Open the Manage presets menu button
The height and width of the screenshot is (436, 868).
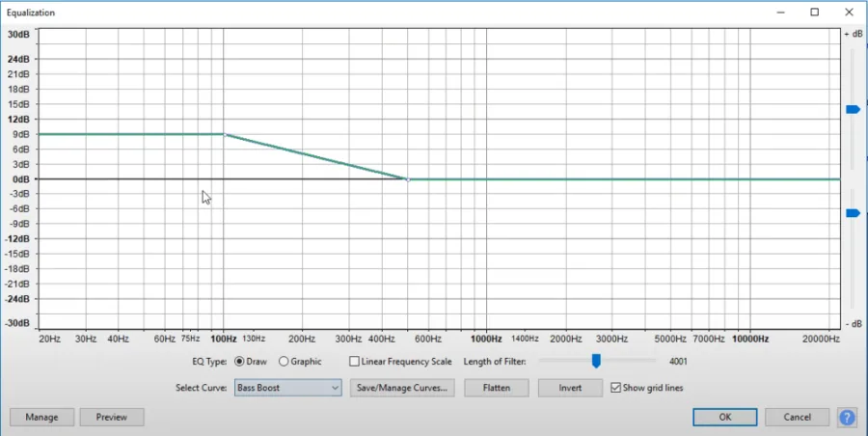[x=41, y=417]
